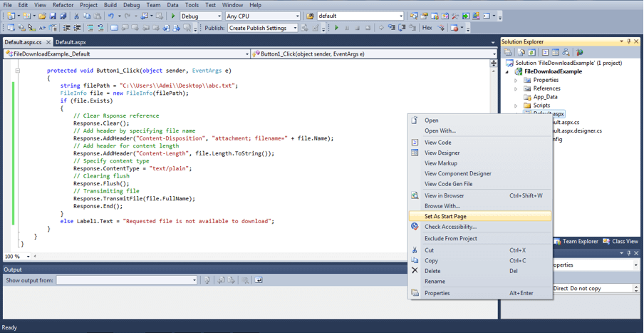
Task: Click the Copy toolbar icon in main toolbar
Action: (x=87, y=16)
